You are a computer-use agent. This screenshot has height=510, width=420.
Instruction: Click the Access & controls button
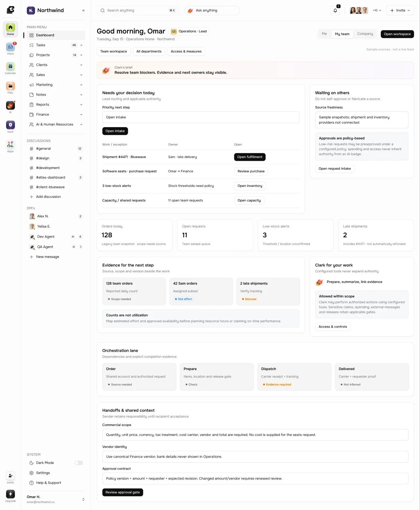point(333,327)
